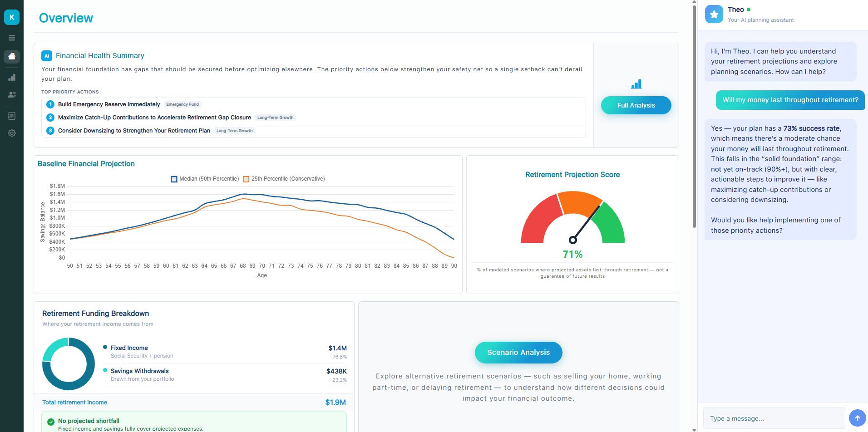Click the TOP PRIORITY ACTIONS label
The width and height of the screenshot is (868, 432).
pos(70,92)
